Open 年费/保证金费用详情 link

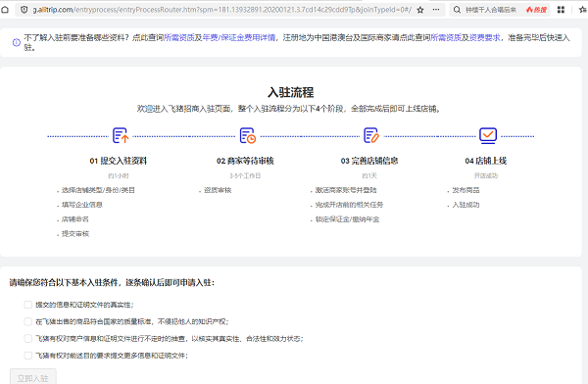point(239,37)
